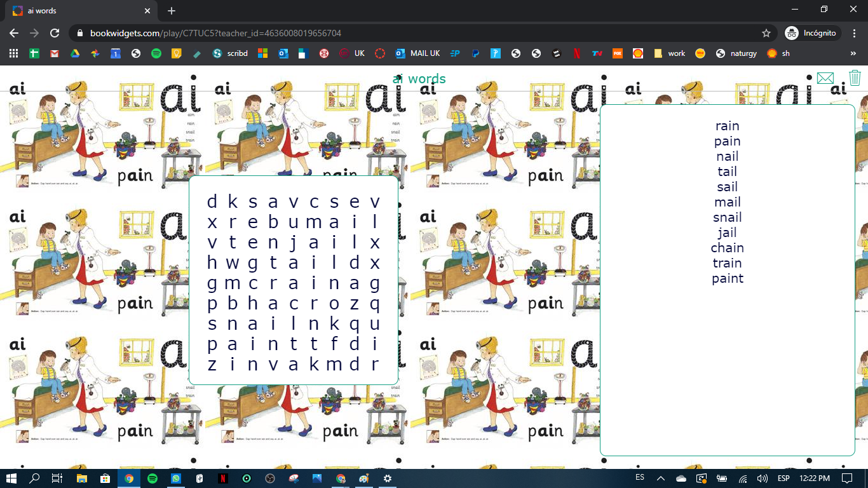Click letter 'j' in the word search grid
The width and height of the screenshot is (868, 488).
(294, 243)
